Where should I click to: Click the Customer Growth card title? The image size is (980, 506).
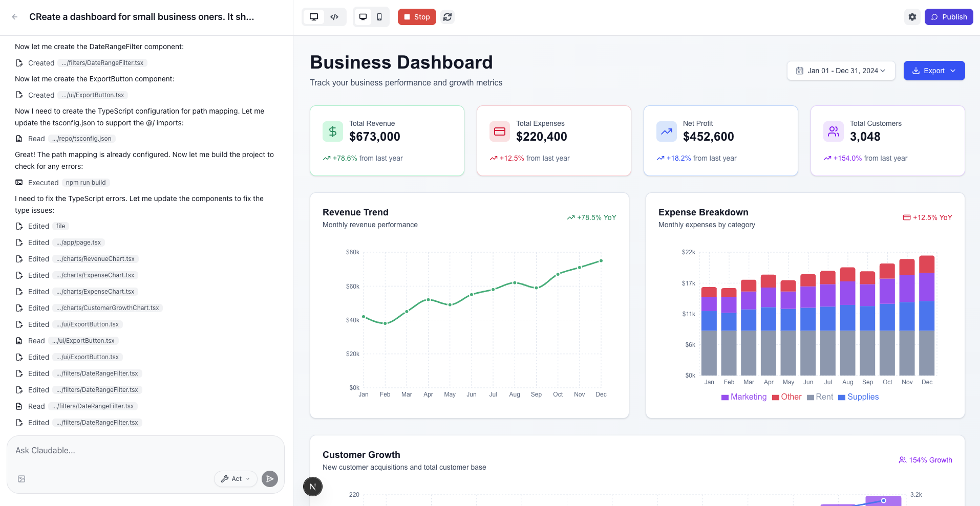coord(361,455)
